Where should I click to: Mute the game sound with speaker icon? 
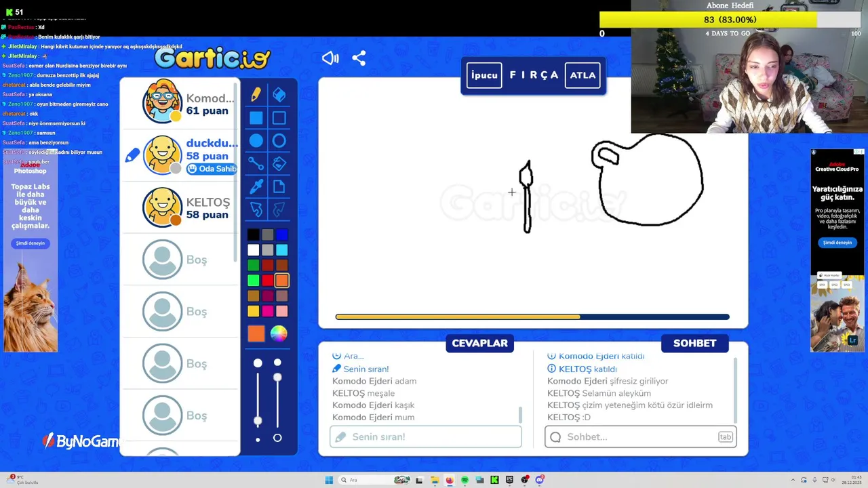330,58
